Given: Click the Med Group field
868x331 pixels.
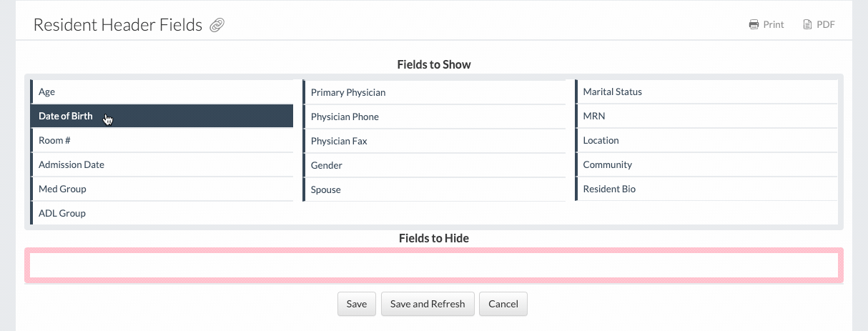Looking at the screenshot, I should coord(162,189).
